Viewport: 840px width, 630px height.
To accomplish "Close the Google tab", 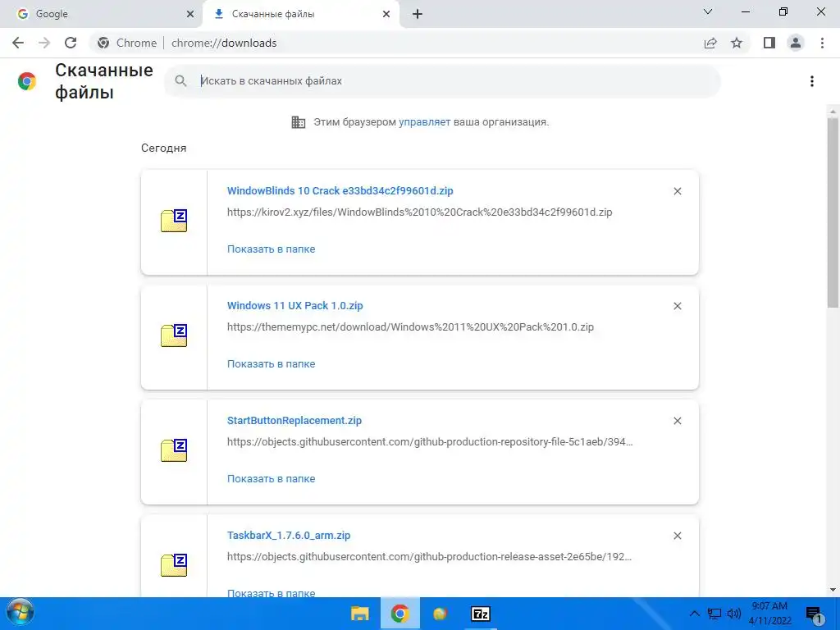I will click(190, 14).
